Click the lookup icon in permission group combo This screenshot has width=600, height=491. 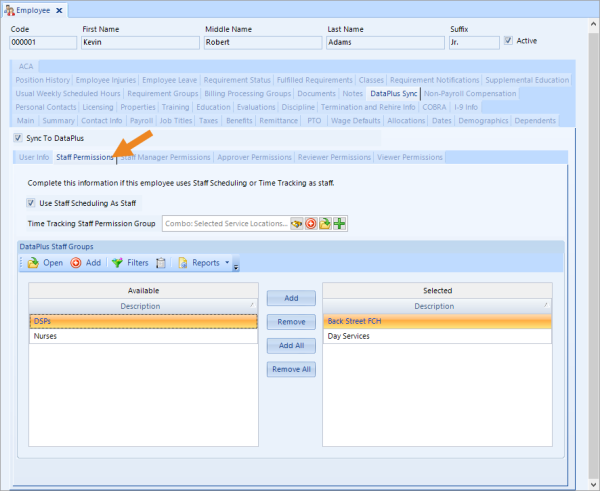(296, 223)
